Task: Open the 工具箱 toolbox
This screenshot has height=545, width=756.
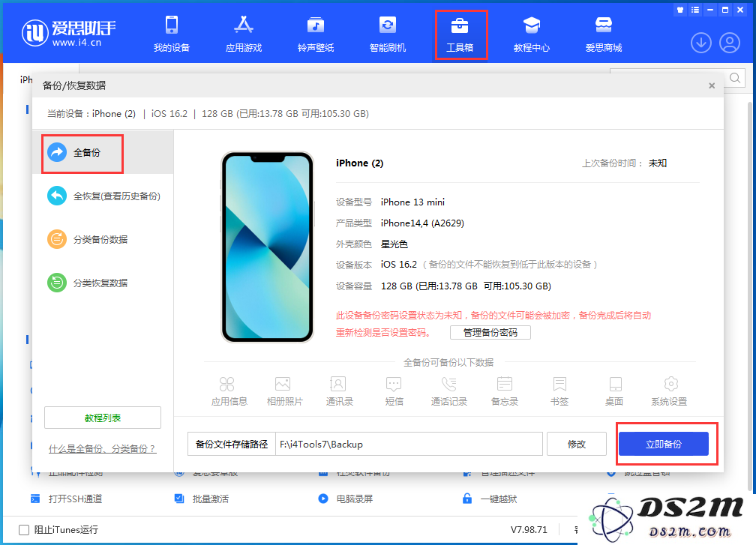Action: coord(460,34)
